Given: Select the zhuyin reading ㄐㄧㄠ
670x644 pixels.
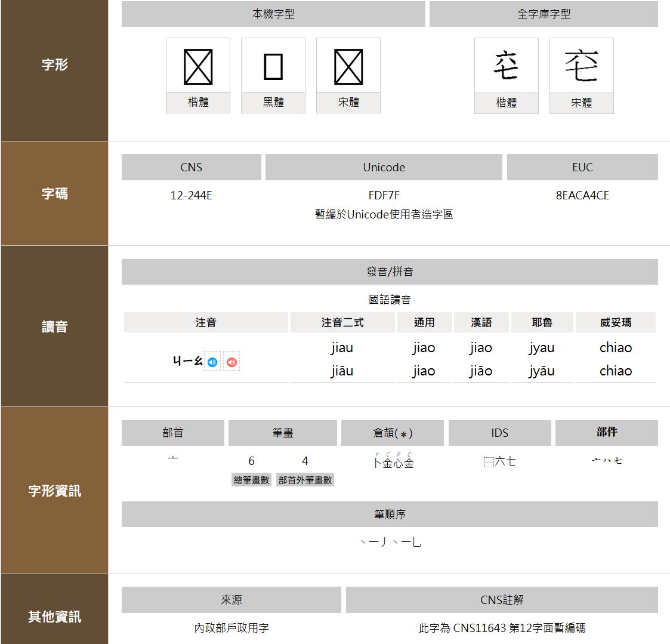Looking at the screenshot, I should pos(187,361).
